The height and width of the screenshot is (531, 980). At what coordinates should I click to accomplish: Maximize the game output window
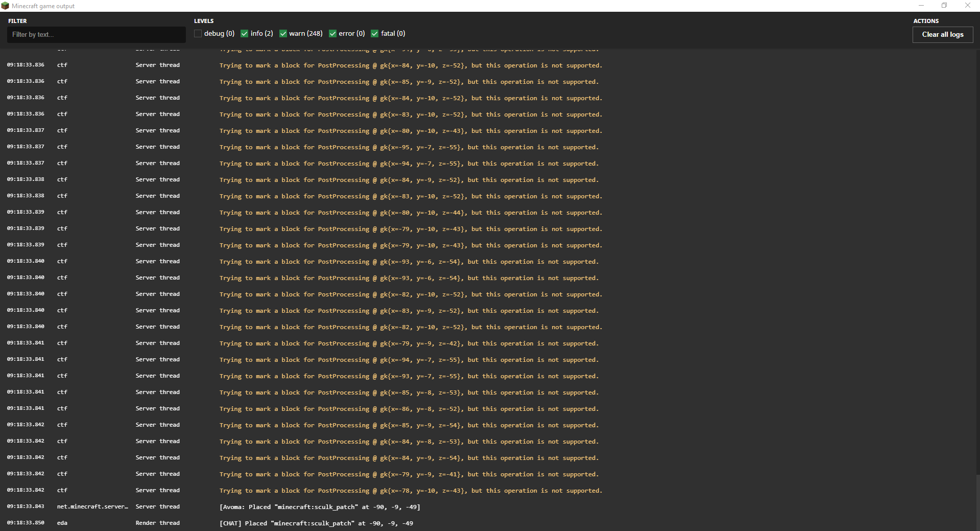point(944,6)
